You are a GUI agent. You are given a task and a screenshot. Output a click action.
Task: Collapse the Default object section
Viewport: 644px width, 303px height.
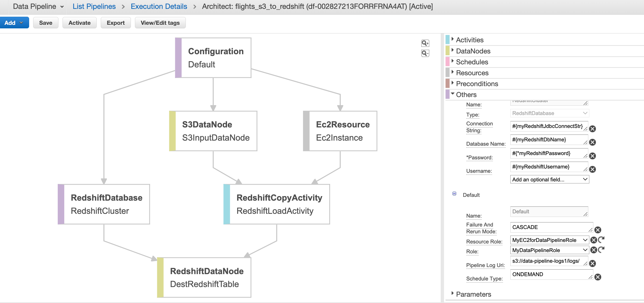click(x=454, y=194)
